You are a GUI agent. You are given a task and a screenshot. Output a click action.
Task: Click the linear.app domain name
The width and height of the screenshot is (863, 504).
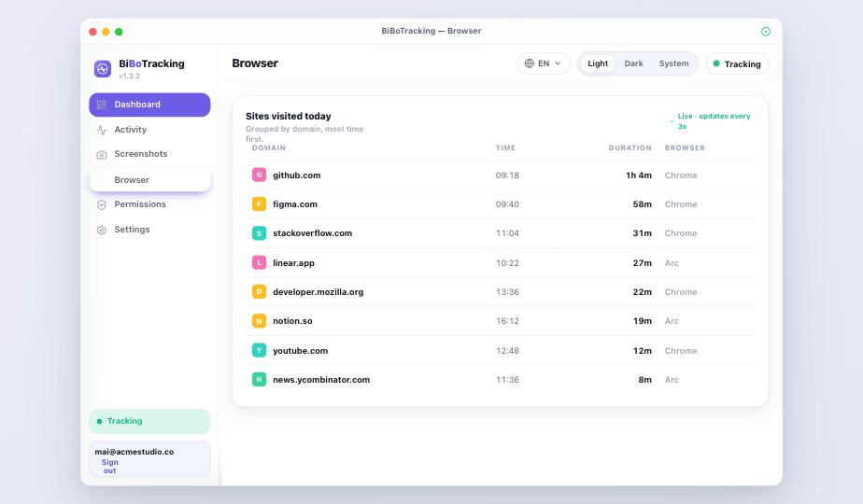[x=294, y=263]
